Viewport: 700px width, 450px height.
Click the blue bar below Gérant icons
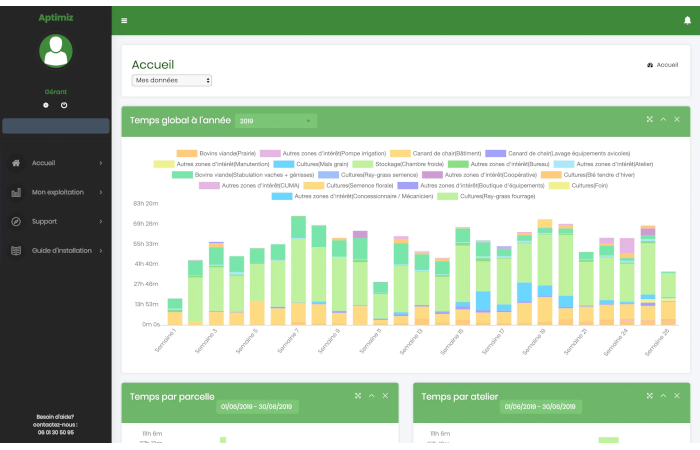[x=56, y=126]
